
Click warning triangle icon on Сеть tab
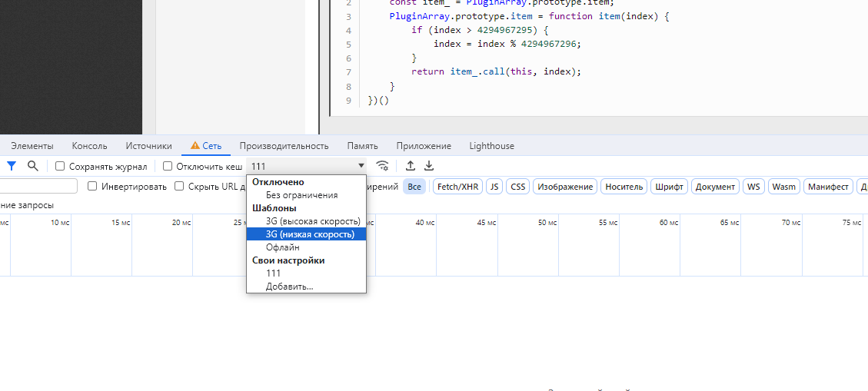195,146
